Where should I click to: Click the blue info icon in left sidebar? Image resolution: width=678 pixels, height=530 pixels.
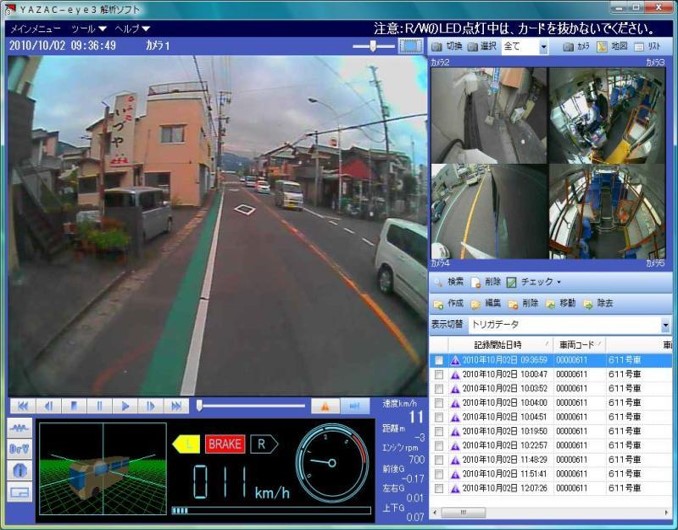coord(20,471)
